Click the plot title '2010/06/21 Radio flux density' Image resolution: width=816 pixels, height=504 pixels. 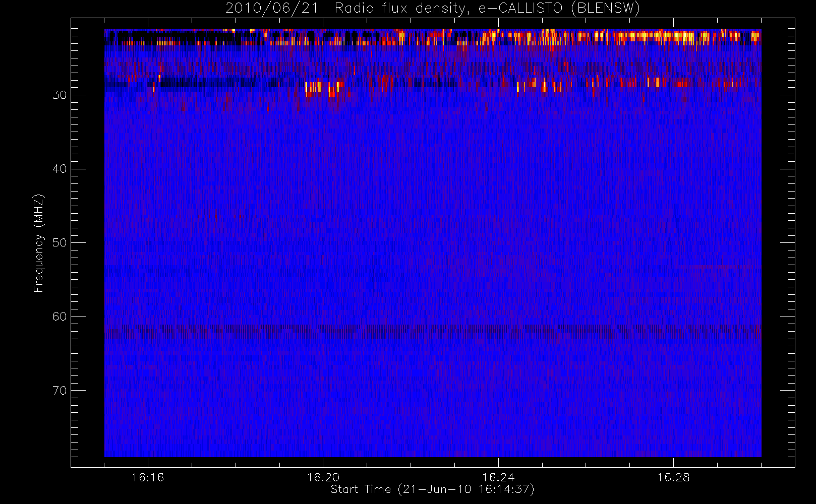tap(433, 9)
